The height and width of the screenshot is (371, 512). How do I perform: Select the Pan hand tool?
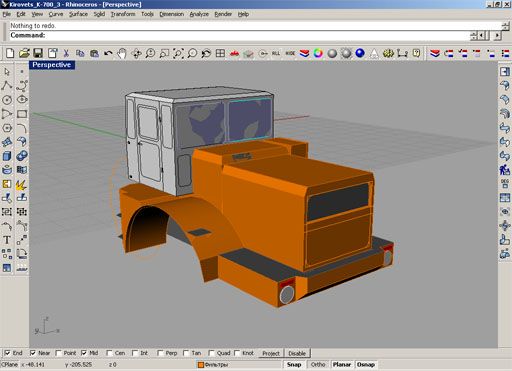122,53
